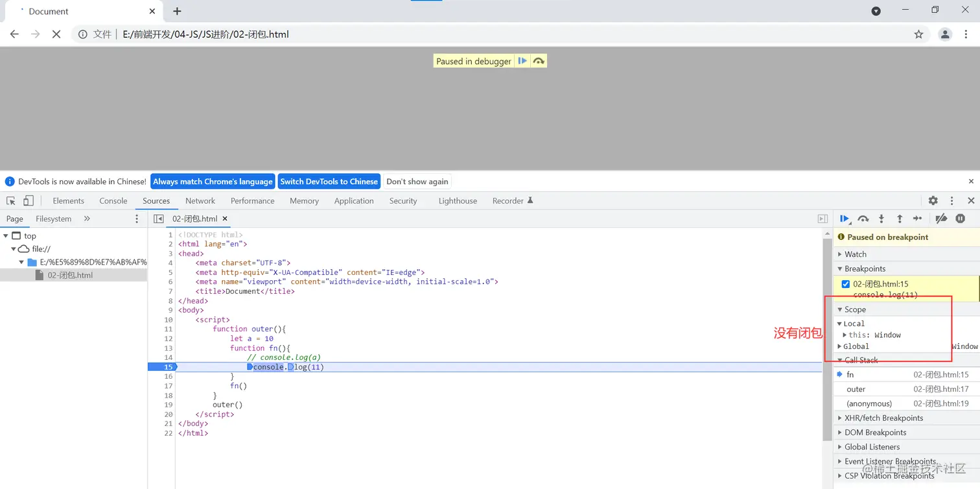Open more navigator tabs chevron
980x489 pixels.
tap(87, 219)
